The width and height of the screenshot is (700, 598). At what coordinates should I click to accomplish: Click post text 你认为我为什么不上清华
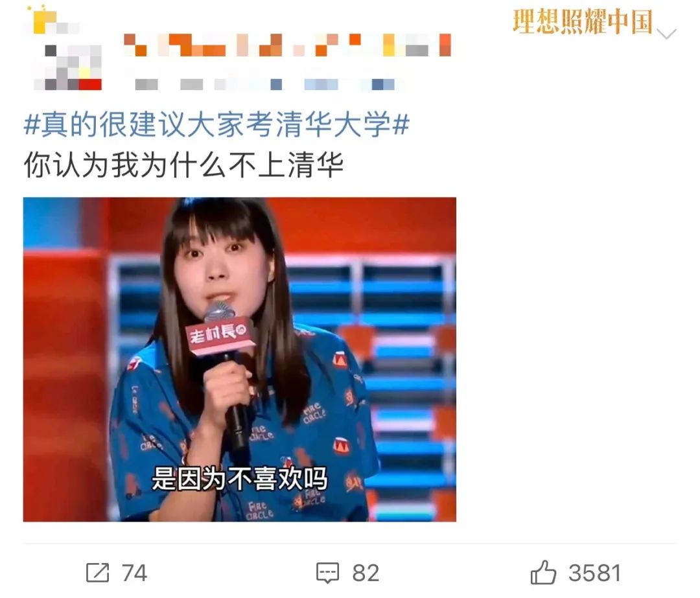(183, 165)
